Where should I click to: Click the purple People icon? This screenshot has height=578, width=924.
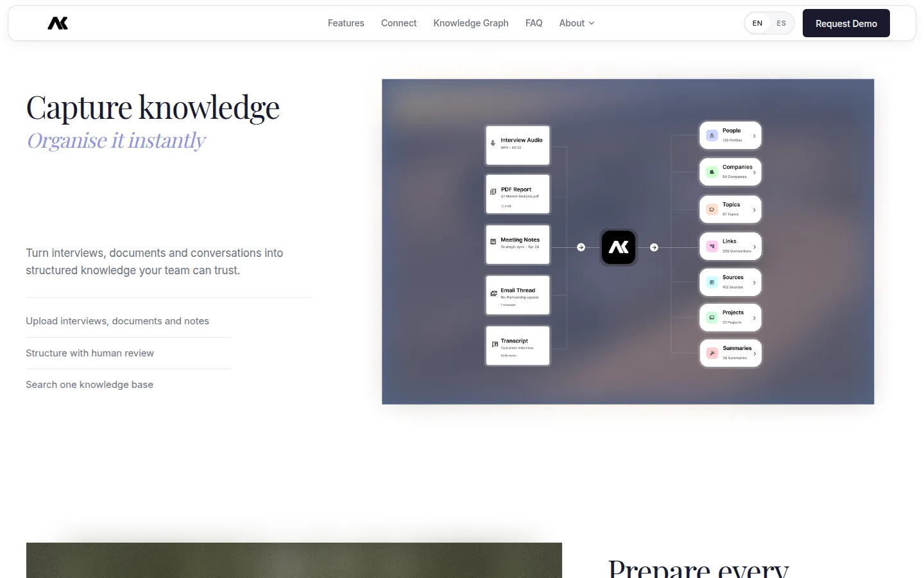[712, 136]
